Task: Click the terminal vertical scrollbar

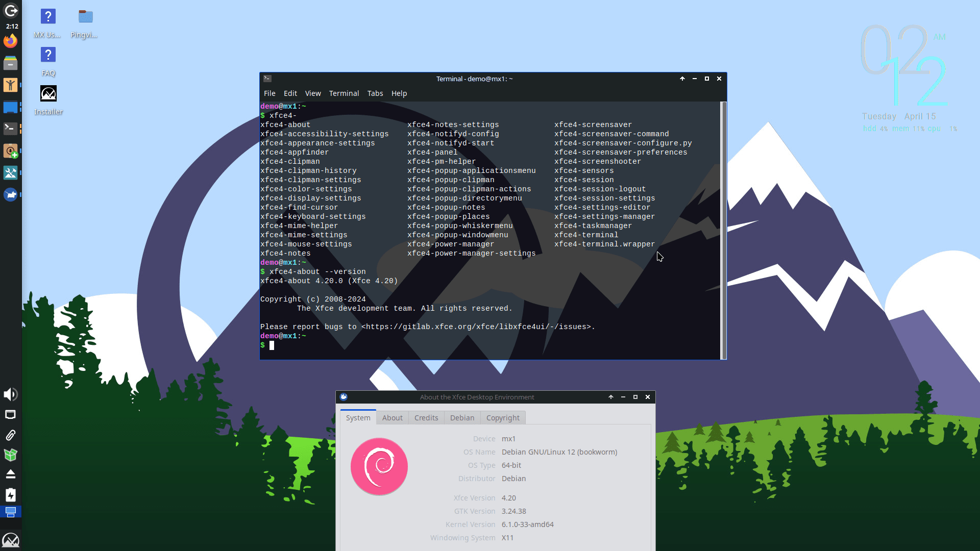Action: [723, 231]
